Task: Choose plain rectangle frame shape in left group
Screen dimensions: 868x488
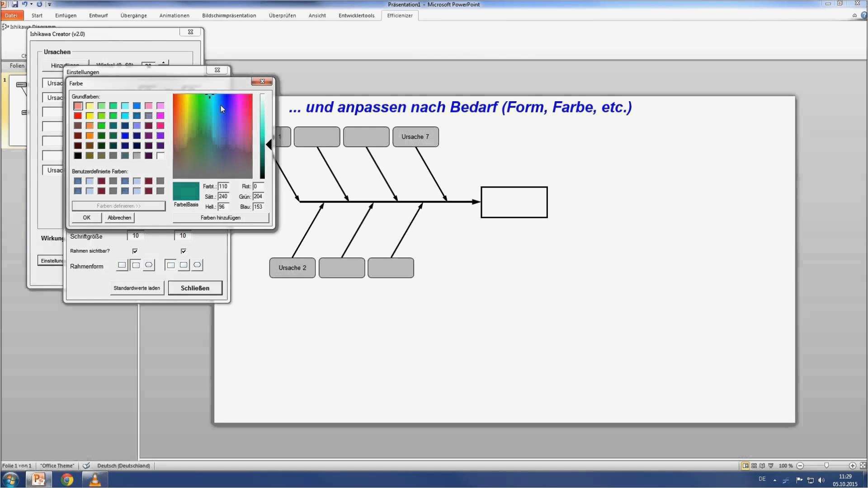Action: [122, 265]
